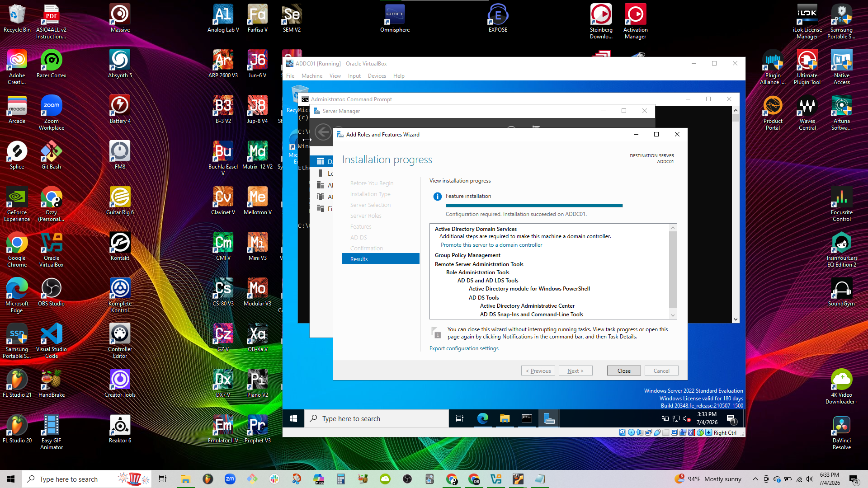The image size is (868, 488).
Task: Open Calculator from the host taskbar
Action: click(341, 479)
